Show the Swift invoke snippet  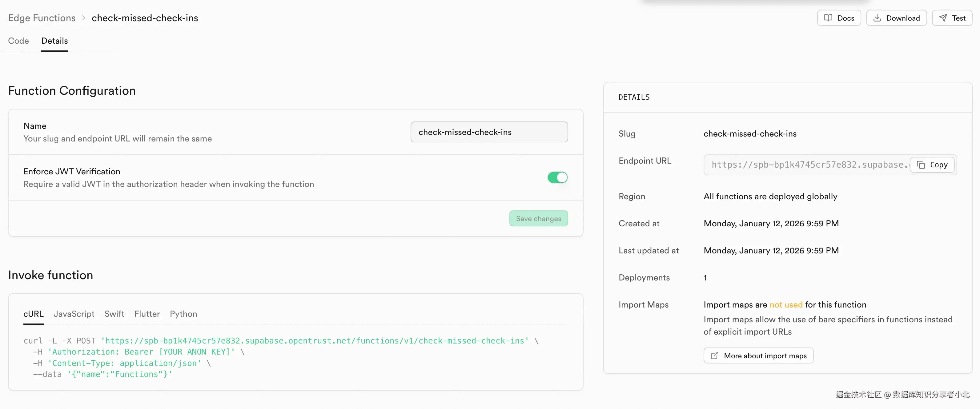114,314
